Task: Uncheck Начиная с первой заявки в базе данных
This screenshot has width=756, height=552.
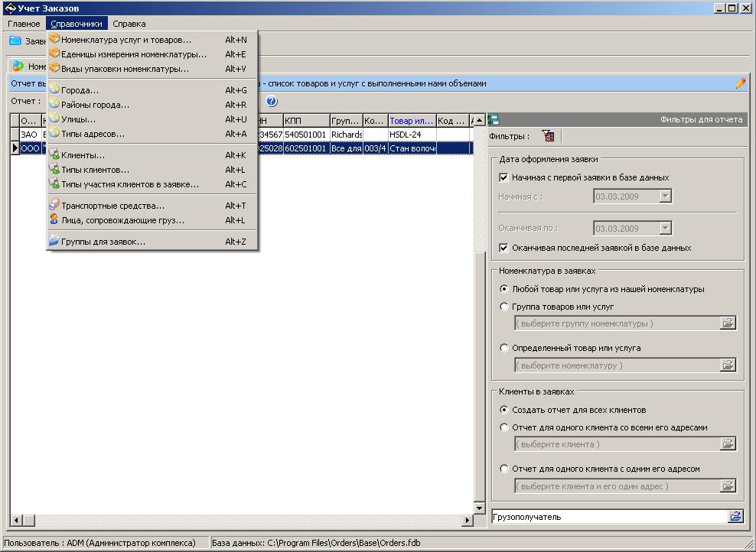Action: tap(503, 177)
